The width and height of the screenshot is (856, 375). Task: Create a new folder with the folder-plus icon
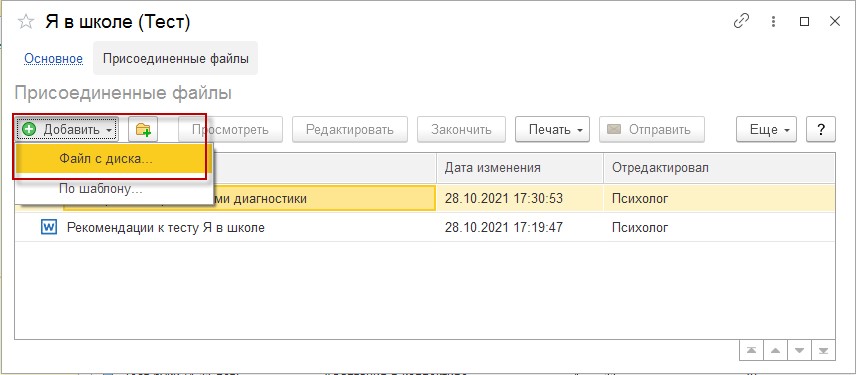(x=143, y=129)
